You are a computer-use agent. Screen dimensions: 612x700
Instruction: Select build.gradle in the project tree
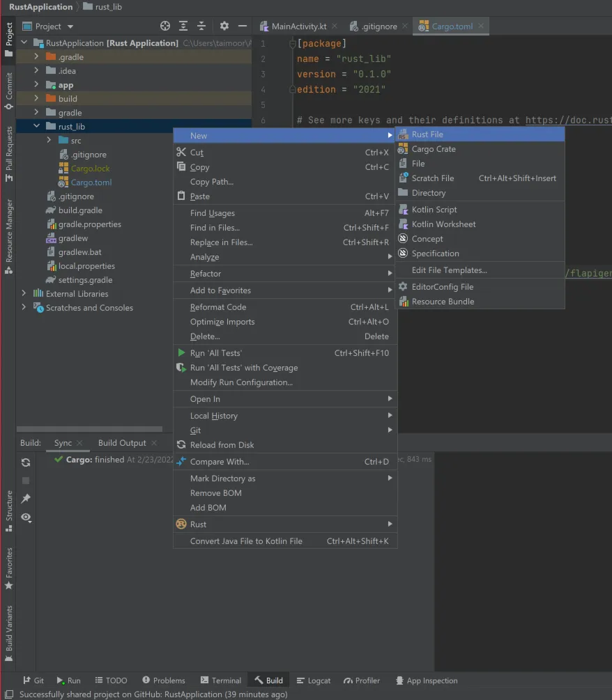pyautogui.click(x=80, y=210)
